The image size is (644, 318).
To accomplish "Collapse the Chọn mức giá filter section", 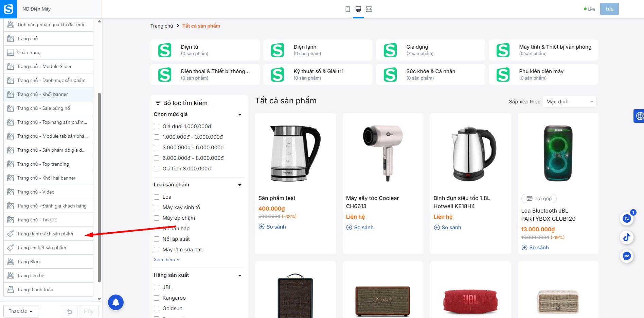I will [240, 115].
